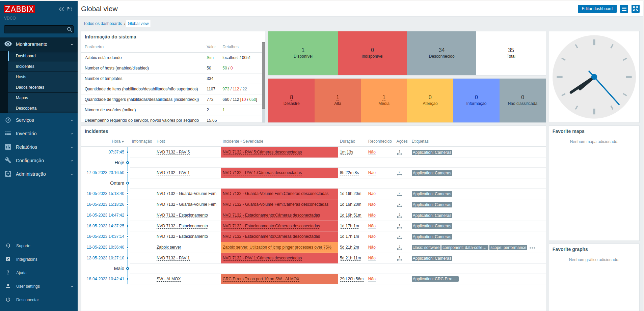Image resolution: width=644 pixels, height=311 pixels.
Task: Open actions icon for Zabbix server incident
Action: point(400,248)
